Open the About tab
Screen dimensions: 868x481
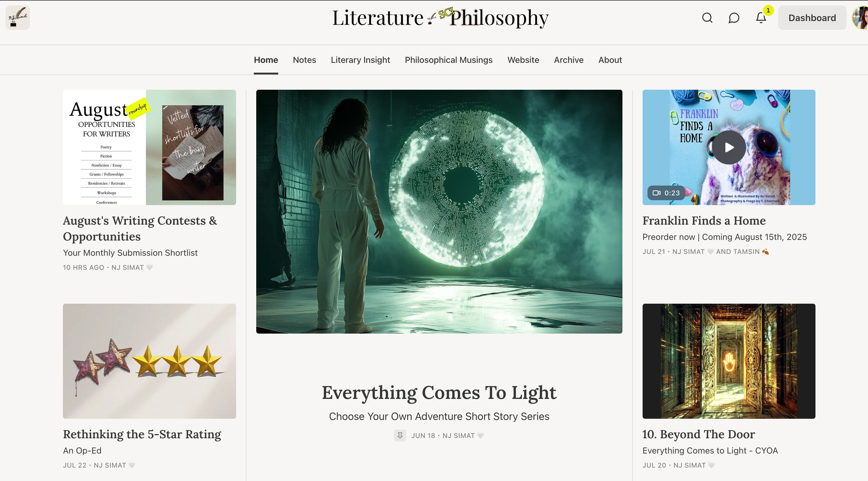(610, 60)
